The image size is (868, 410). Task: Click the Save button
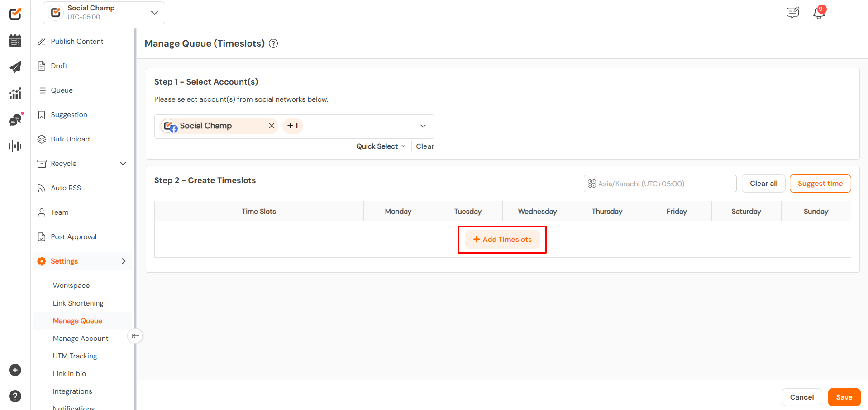(844, 397)
